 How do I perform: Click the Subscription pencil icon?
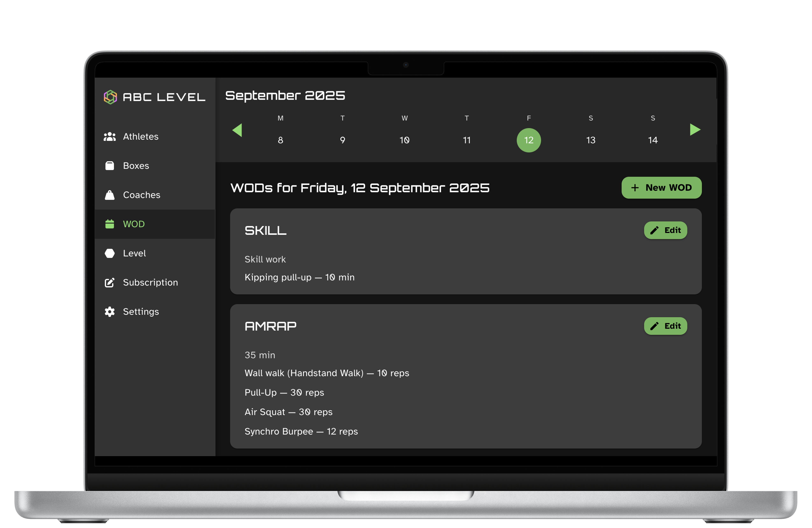click(x=110, y=282)
